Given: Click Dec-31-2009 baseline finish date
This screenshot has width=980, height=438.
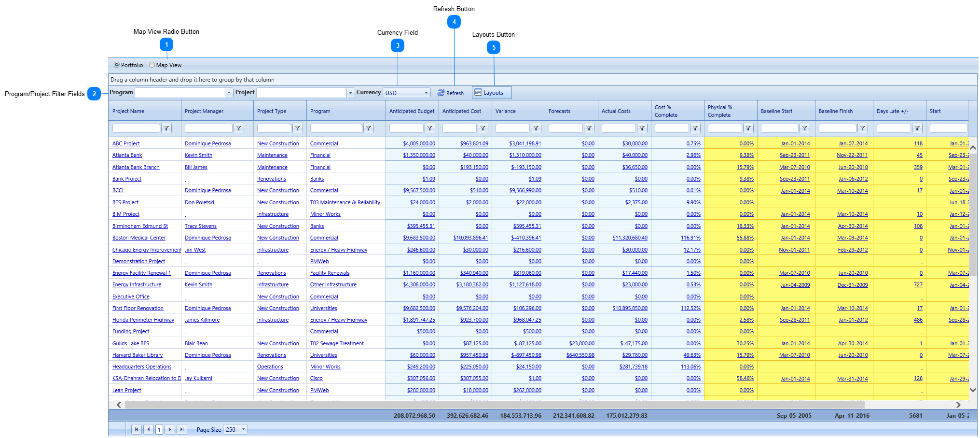Looking at the screenshot, I should click(853, 285).
